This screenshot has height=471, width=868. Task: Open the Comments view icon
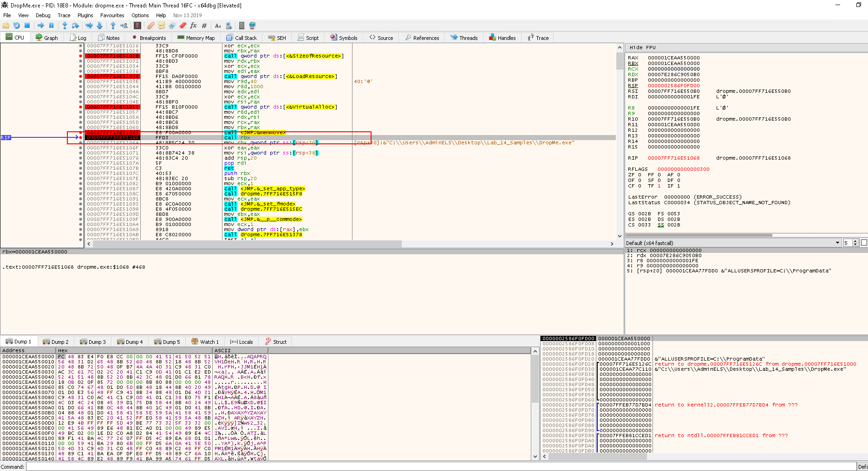coord(162,26)
